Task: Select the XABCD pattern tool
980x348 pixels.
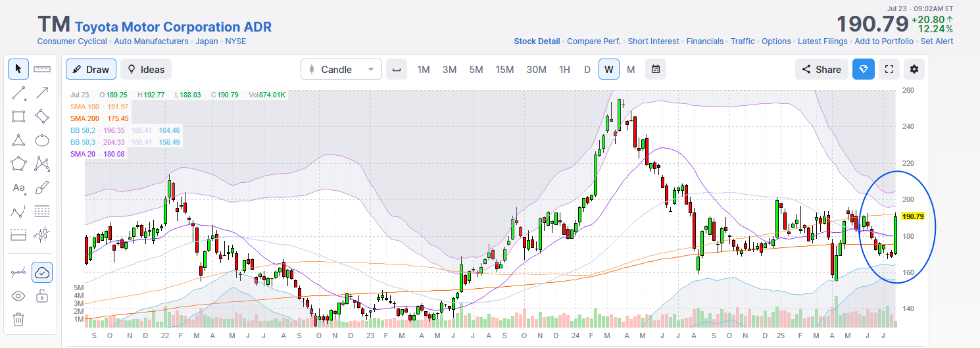Action: pos(43,164)
